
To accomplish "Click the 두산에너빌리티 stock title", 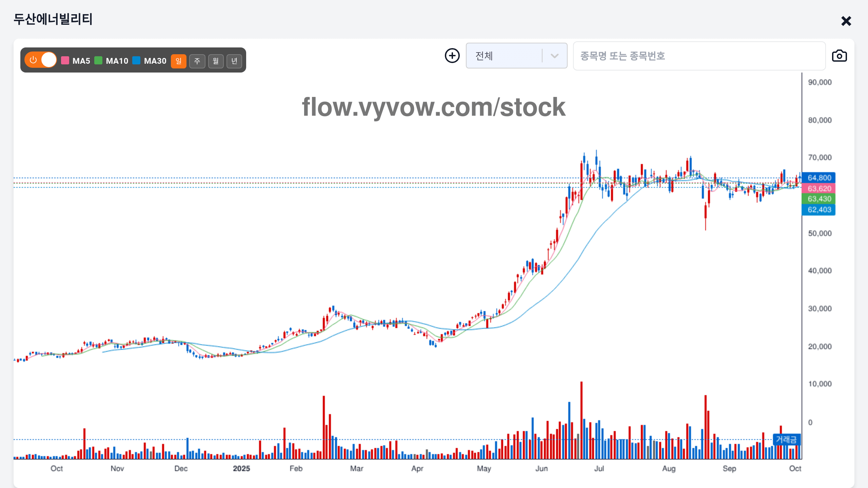I will pos(53,19).
